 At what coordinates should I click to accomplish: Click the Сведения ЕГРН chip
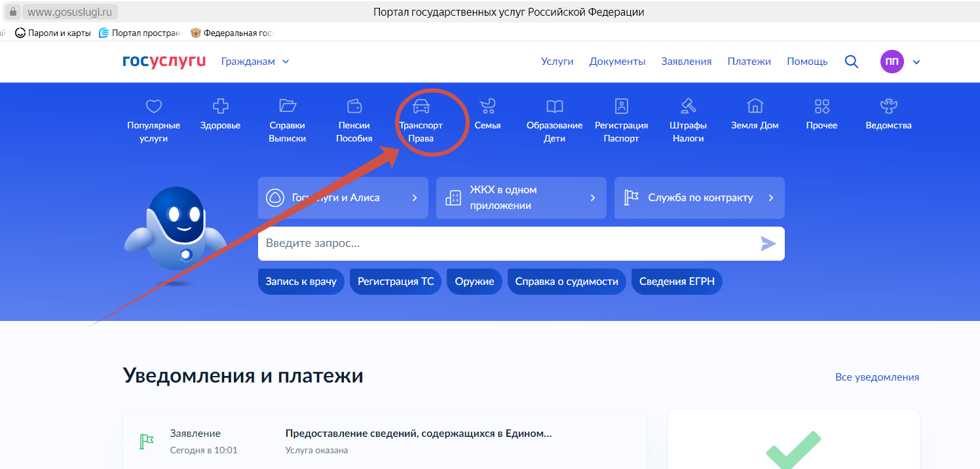677,281
